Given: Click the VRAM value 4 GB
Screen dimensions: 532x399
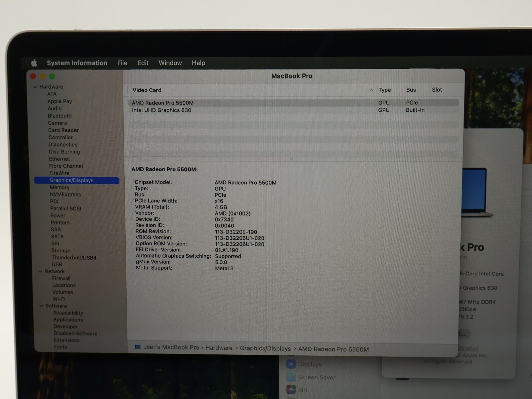Looking at the screenshot, I should pyautogui.click(x=221, y=207).
